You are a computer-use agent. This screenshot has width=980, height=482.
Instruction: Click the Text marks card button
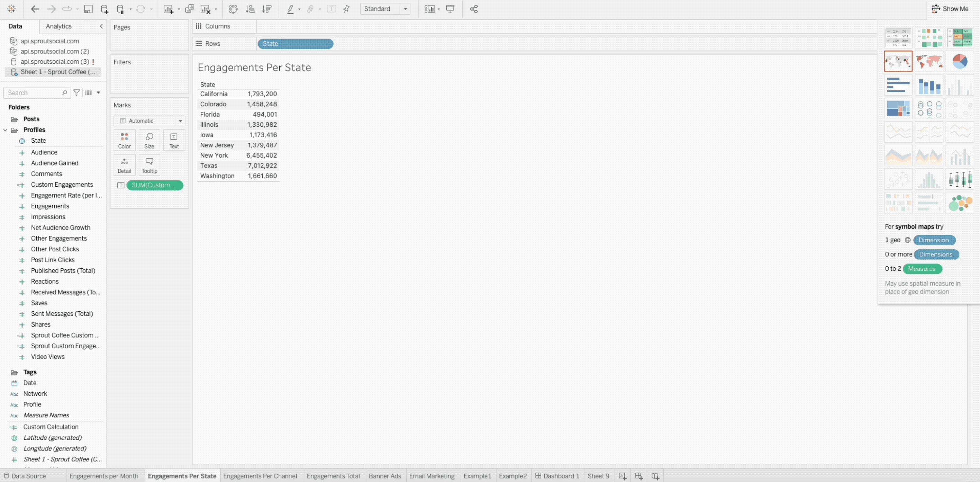tap(174, 141)
